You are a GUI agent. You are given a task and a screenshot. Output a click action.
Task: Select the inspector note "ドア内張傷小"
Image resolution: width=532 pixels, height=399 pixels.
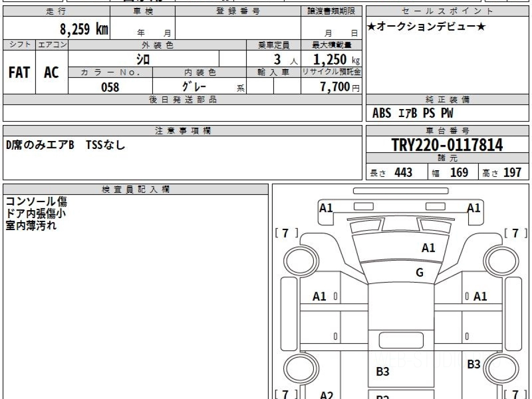[x=36, y=214]
